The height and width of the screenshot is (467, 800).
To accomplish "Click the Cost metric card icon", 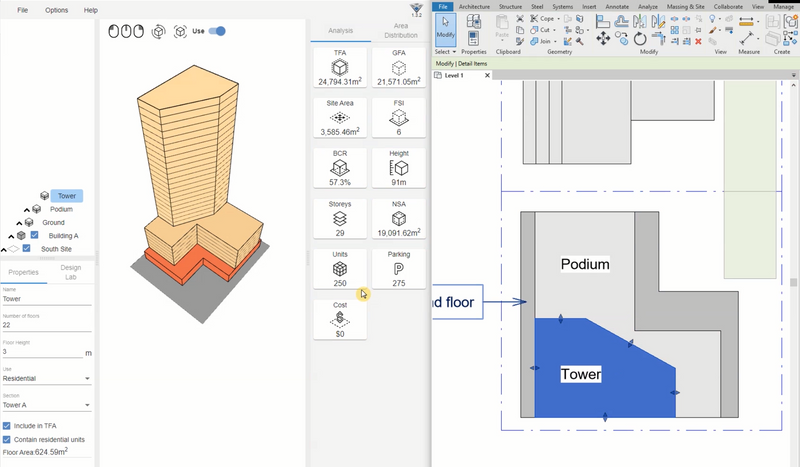I will click(x=340, y=319).
